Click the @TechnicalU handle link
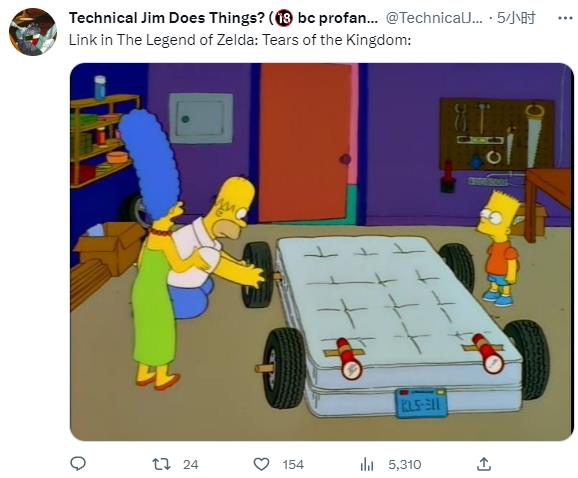The image size is (578, 478). point(434,18)
